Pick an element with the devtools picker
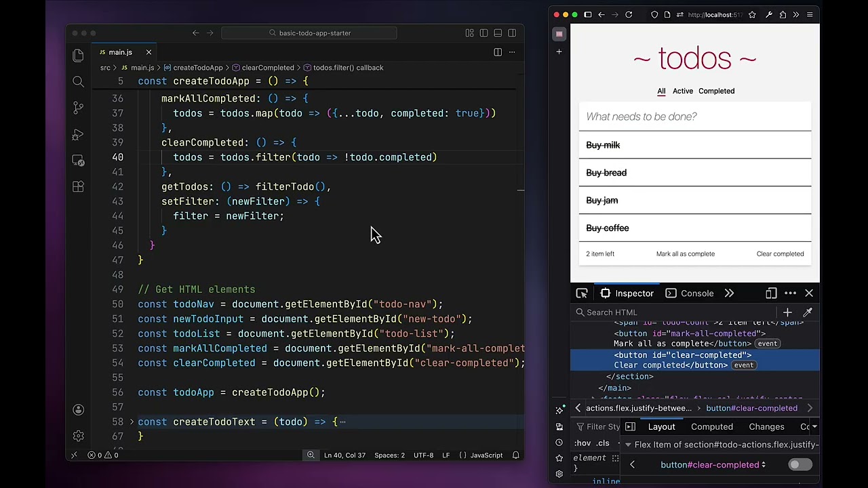The width and height of the screenshot is (868, 488). coord(582,293)
